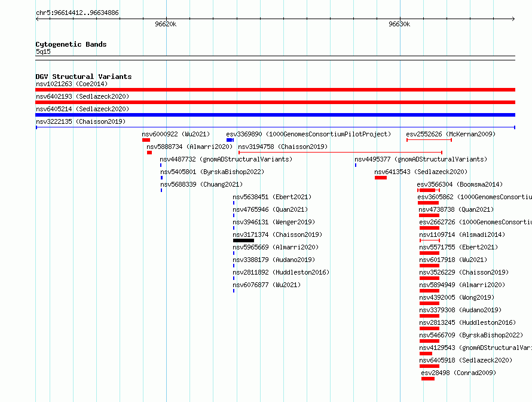Click the 96620k ruler tick label
The width and height of the screenshot is (532, 402).
(166, 24)
